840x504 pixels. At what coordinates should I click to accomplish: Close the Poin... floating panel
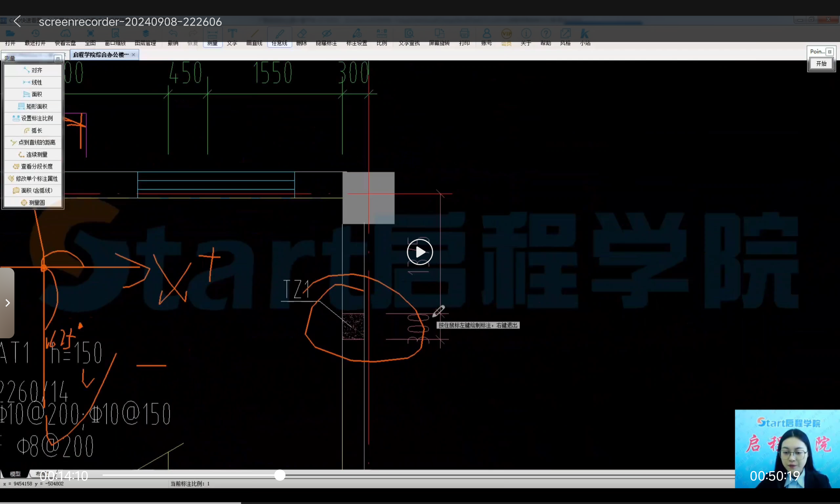(829, 52)
